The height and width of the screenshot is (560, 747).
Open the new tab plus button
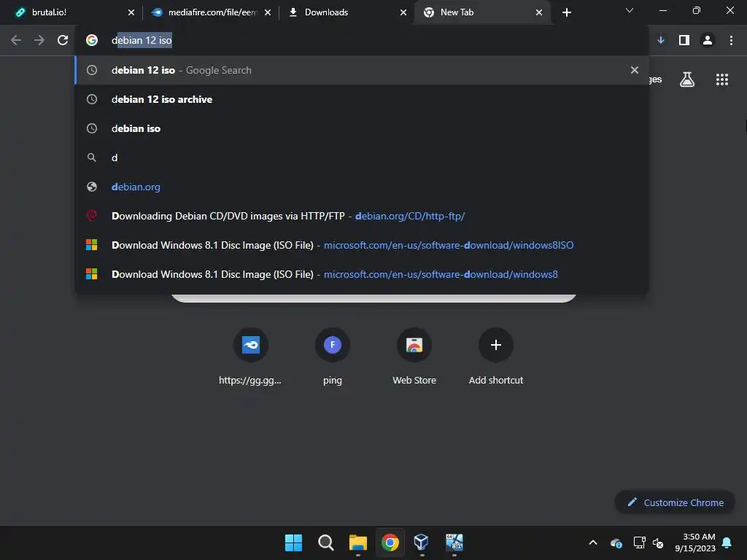566,12
